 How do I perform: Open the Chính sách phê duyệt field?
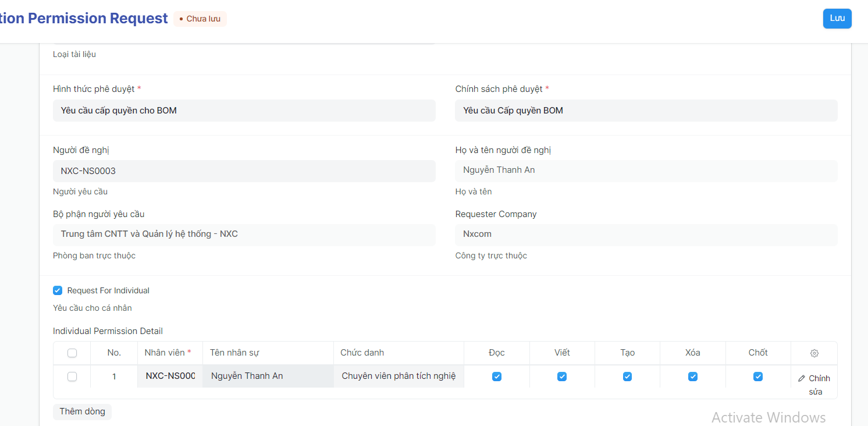pos(646,111)
